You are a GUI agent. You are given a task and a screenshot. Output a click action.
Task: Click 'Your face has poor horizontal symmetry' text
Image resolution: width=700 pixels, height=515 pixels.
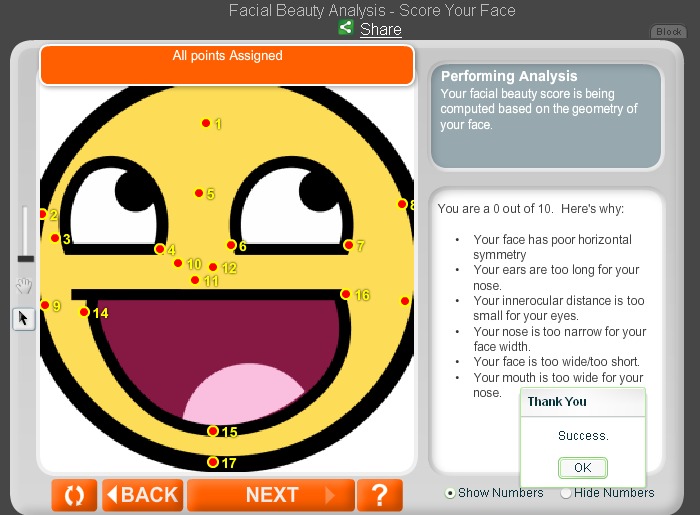(x=552, y=247)
